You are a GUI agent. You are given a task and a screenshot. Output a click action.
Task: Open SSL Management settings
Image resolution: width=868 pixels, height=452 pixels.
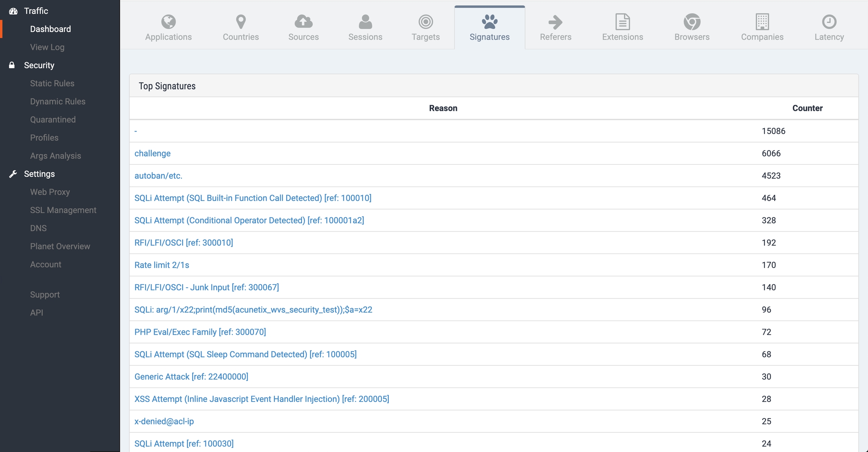click(63, 210)
